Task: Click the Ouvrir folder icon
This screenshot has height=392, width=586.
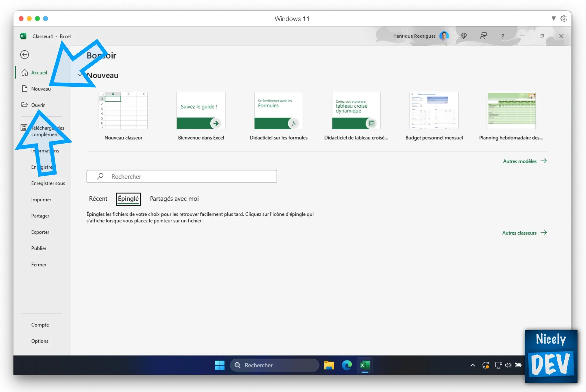Action: click(x=25, y=105)
